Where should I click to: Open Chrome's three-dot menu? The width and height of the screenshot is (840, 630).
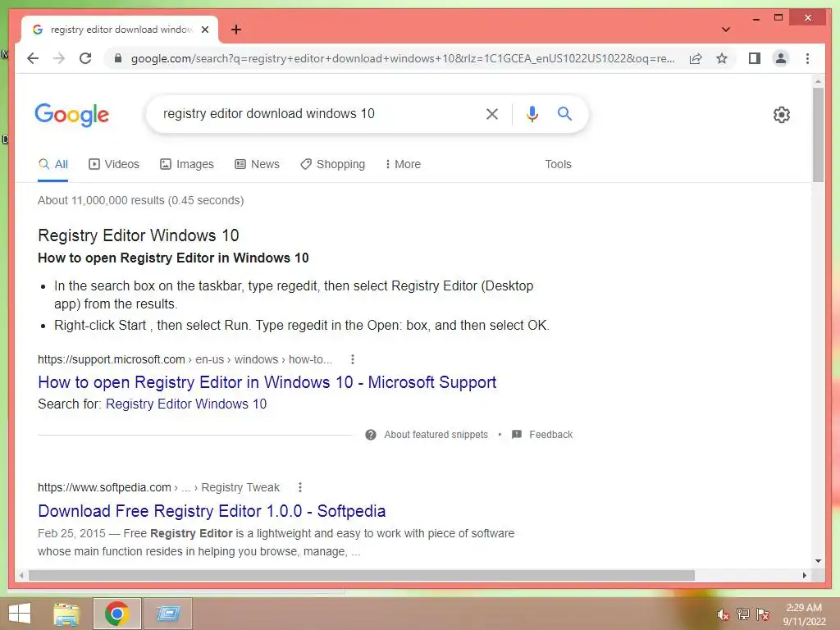point(807,58)
